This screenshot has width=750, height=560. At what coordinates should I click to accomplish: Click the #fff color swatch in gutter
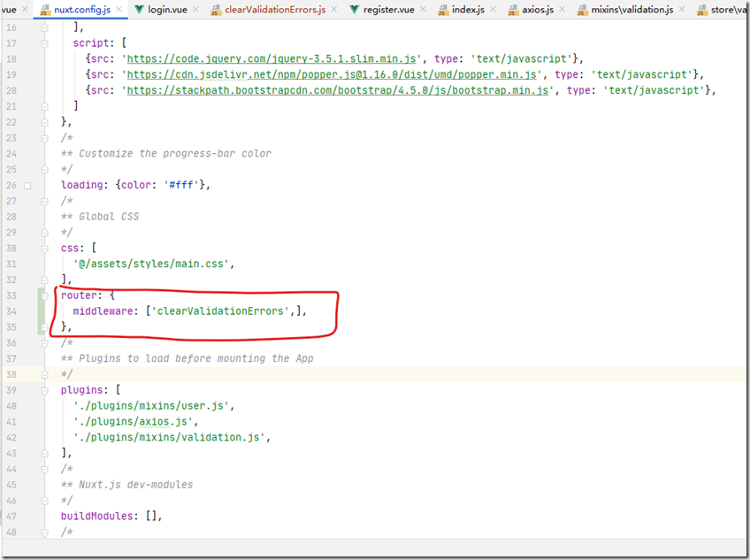point(27,186)
